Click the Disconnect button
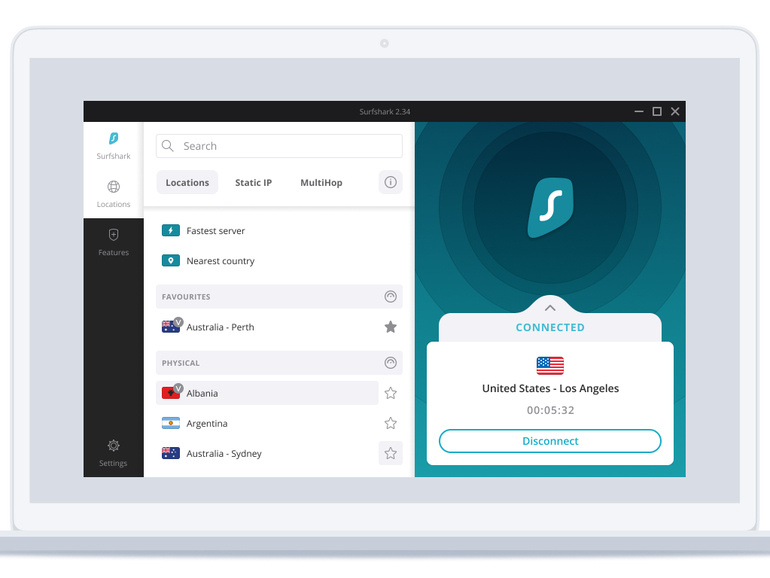 (x=550, y=441)
